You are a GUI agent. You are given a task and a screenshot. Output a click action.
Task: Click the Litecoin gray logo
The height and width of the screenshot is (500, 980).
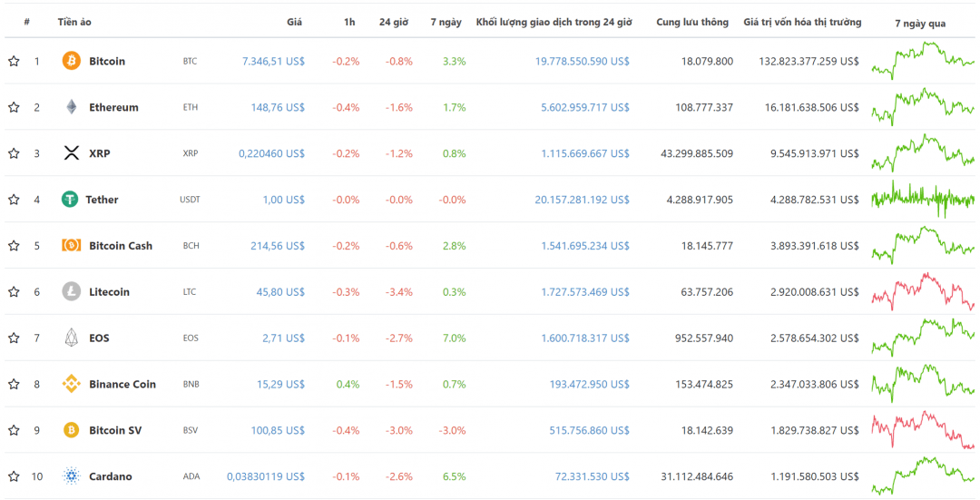click(72, 292)
